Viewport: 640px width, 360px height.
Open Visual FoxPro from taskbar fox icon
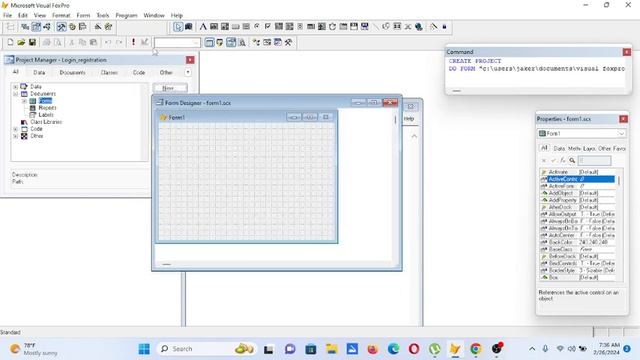455,349
